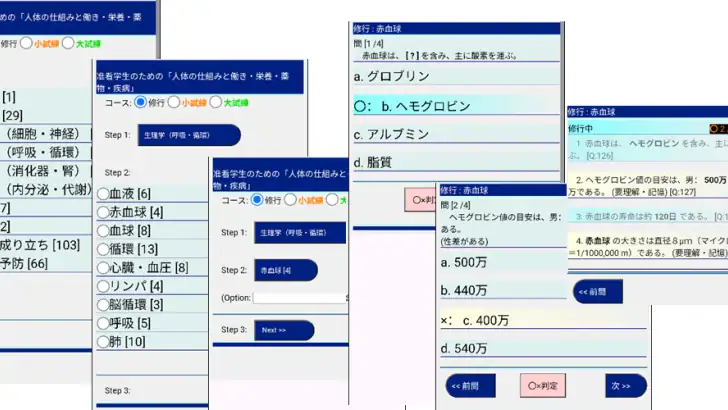Choose 小試練 course in screen listing 血液 [6]
The height and width of the screenshot is (410, 728).
pyautogui.click(x=174, y=102)
